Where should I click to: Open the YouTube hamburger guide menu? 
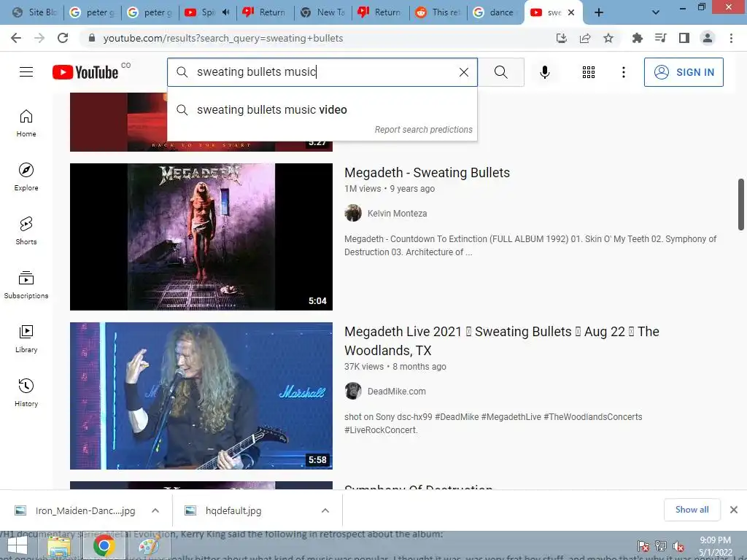point(26,72)
